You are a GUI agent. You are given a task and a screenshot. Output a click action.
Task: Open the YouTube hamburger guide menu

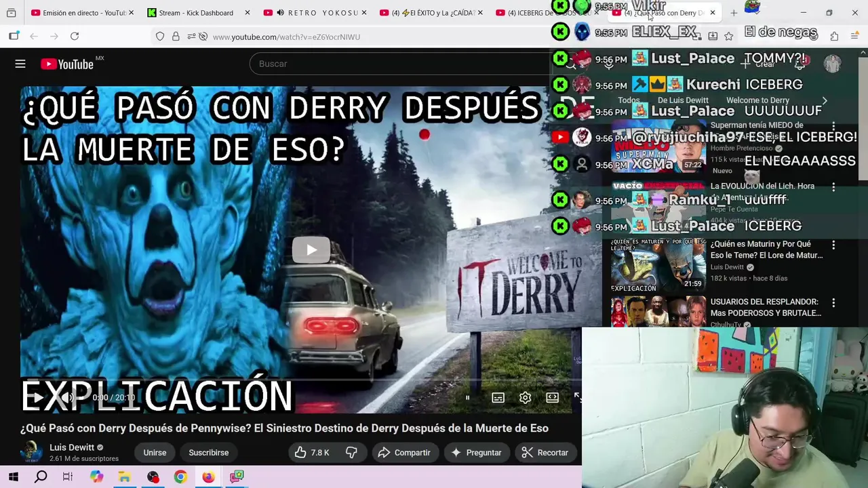click(x=20, y=64)
